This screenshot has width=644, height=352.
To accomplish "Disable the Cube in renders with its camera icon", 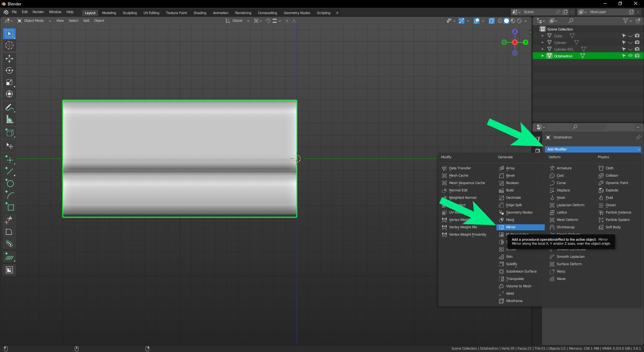I will [x=637, y=36].
